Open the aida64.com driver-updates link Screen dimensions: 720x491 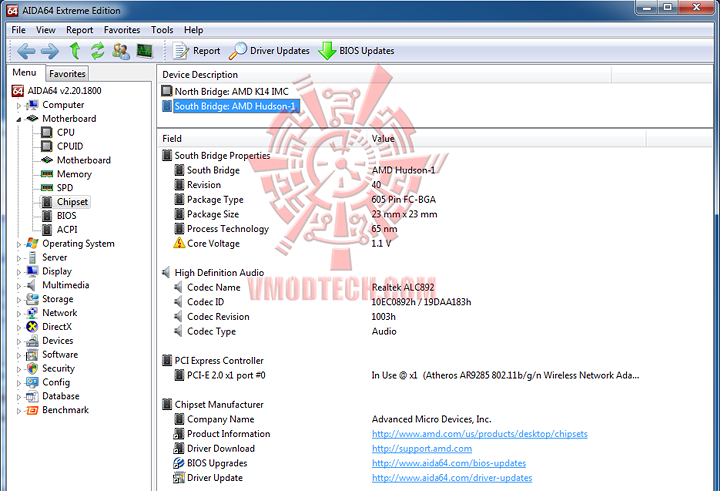(x=452, y=478)
